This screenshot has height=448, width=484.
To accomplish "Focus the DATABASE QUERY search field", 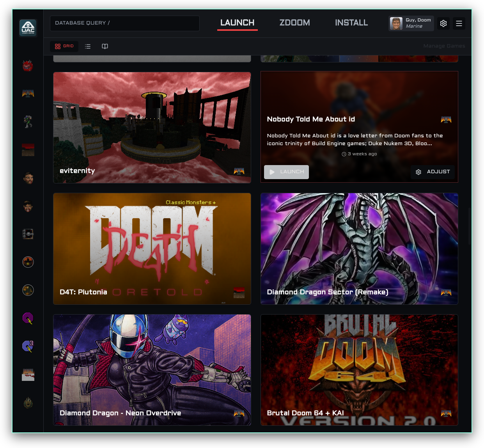I will pyautogui.click(x=125, y=23).
